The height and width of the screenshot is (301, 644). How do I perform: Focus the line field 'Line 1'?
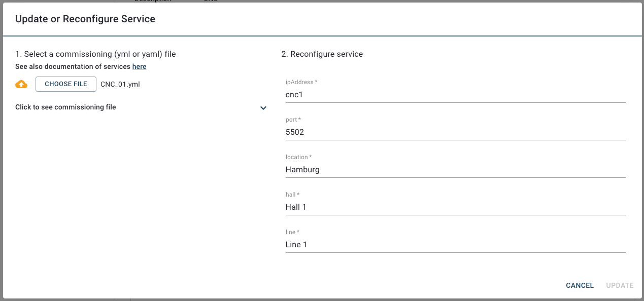click(x=455, y=245)
